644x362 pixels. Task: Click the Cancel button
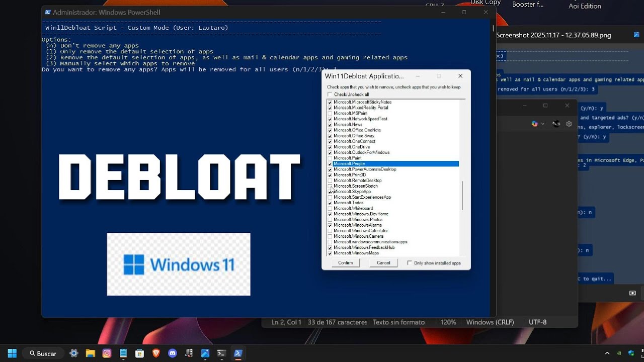click(383, 263)
